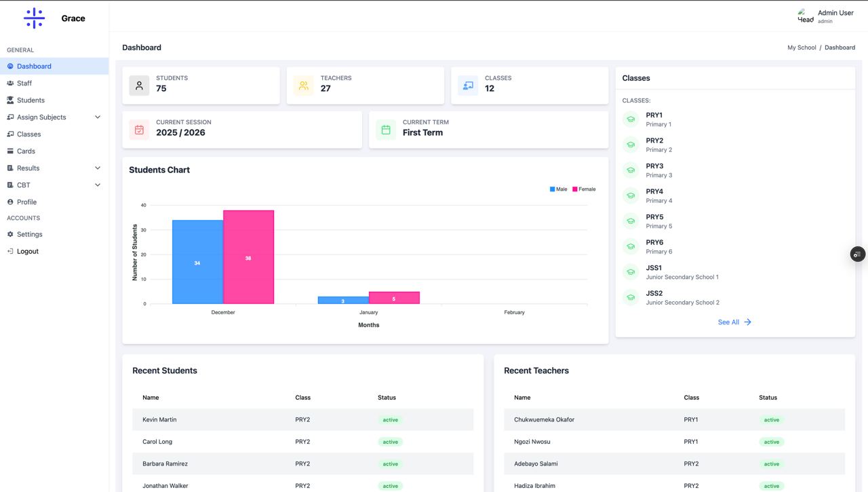Click the Assign Subjects sidebar icon

10,117
